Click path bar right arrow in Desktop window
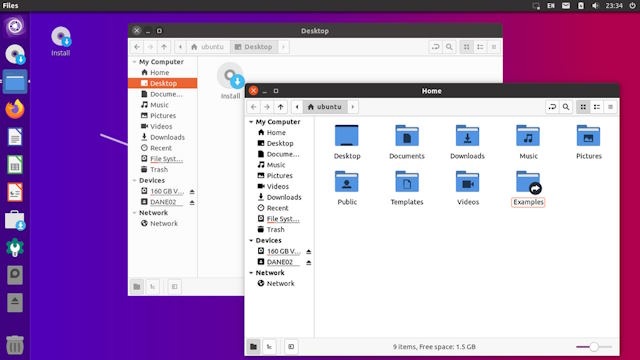 click(283, 47)
